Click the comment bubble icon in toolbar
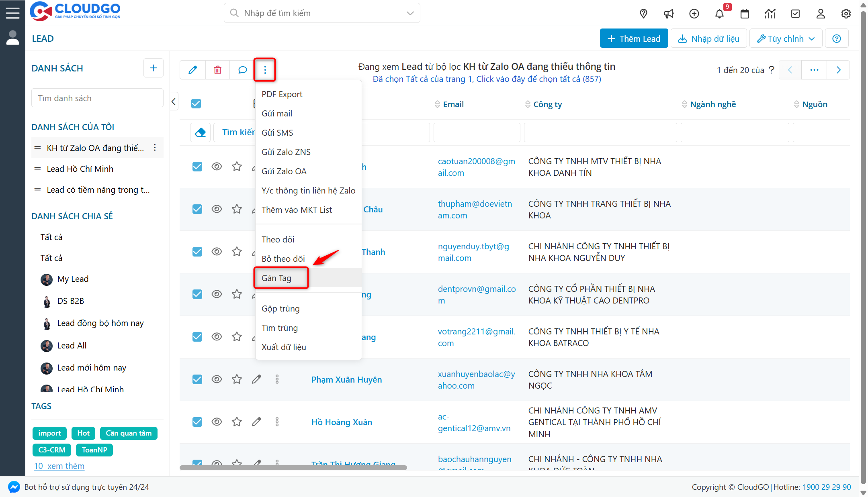The width and height of the screenshot is (868, 497). (x=242, y=70)
